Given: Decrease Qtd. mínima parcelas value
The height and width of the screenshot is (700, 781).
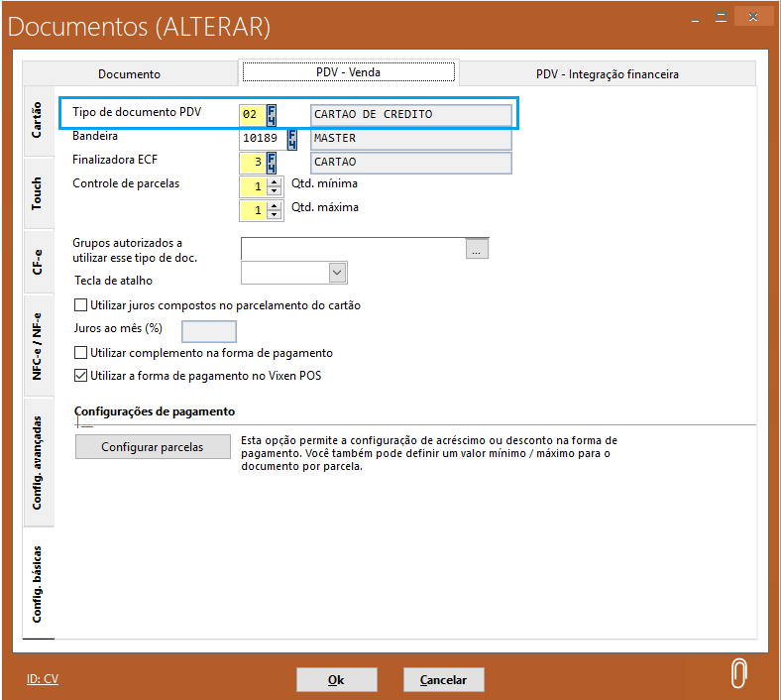Looking at the screenshot, I should [x=275, y=190].
